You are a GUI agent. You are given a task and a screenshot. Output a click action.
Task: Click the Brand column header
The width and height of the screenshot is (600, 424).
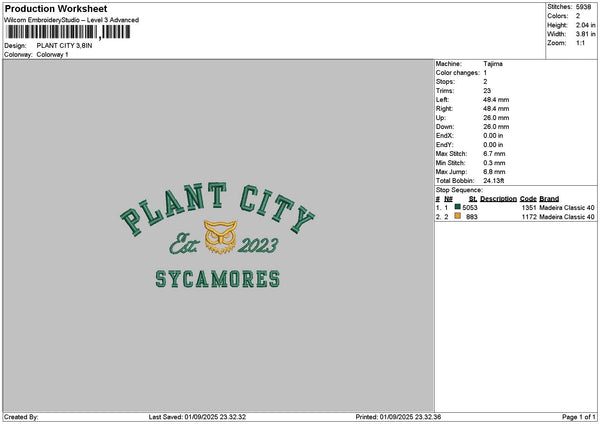(549, 199)
